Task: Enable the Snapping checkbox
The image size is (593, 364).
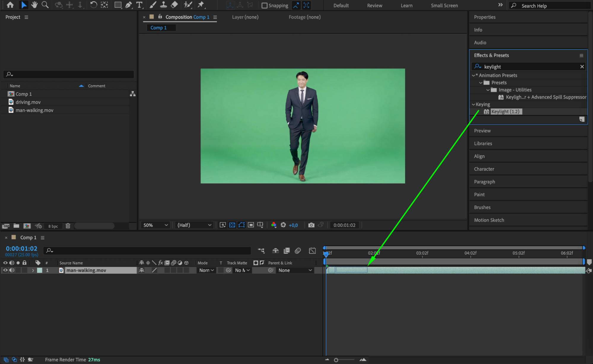Action: click(264, 5)
